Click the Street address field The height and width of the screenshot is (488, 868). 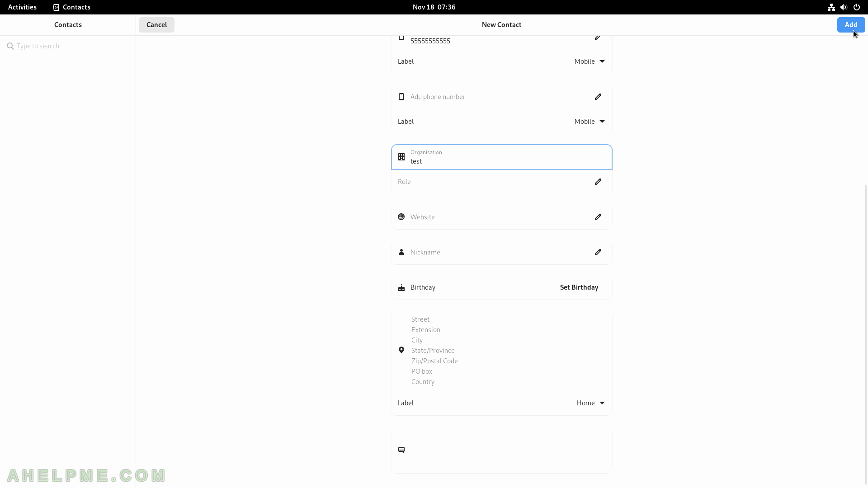click(x=509, y=319)
